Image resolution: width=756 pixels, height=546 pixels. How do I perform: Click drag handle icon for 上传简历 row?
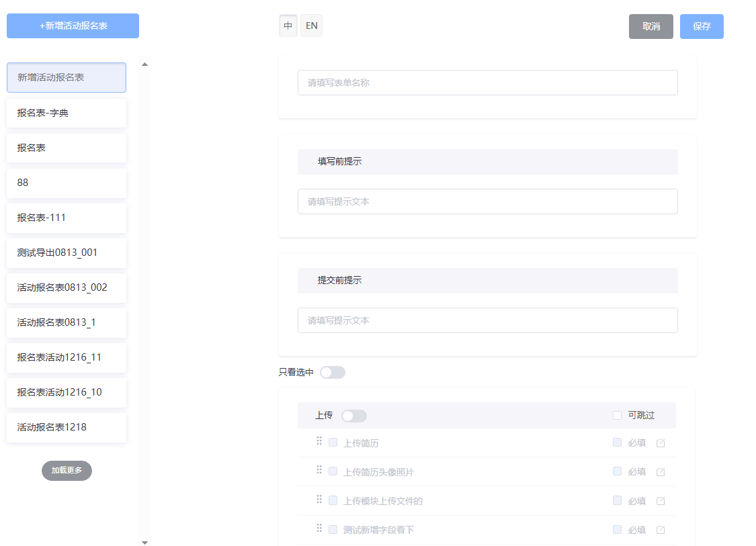pyautogui.click(x=319, y=441)
